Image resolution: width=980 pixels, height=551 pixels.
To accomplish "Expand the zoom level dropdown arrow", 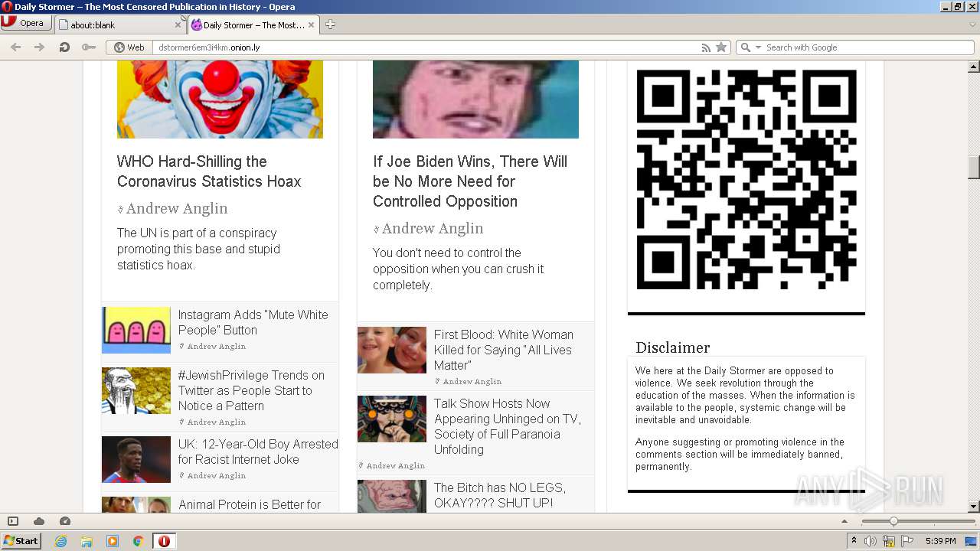I will coord(846,521).
